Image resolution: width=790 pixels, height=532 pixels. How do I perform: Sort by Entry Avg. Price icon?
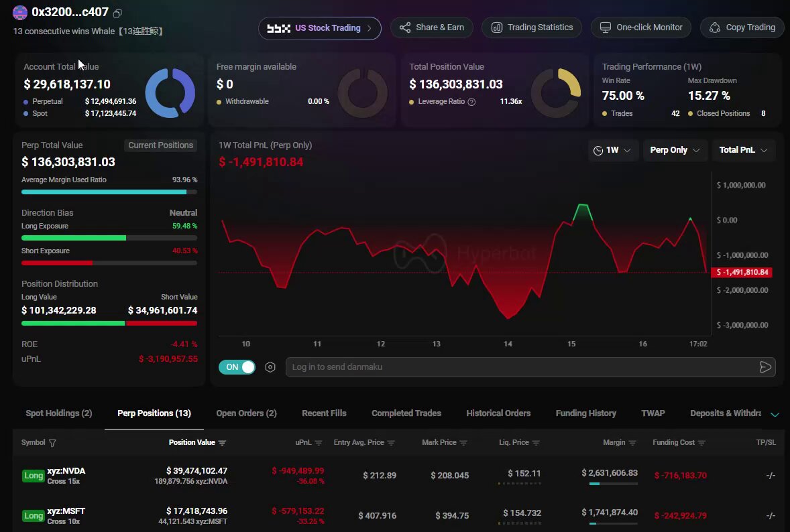tap(391, 443)
